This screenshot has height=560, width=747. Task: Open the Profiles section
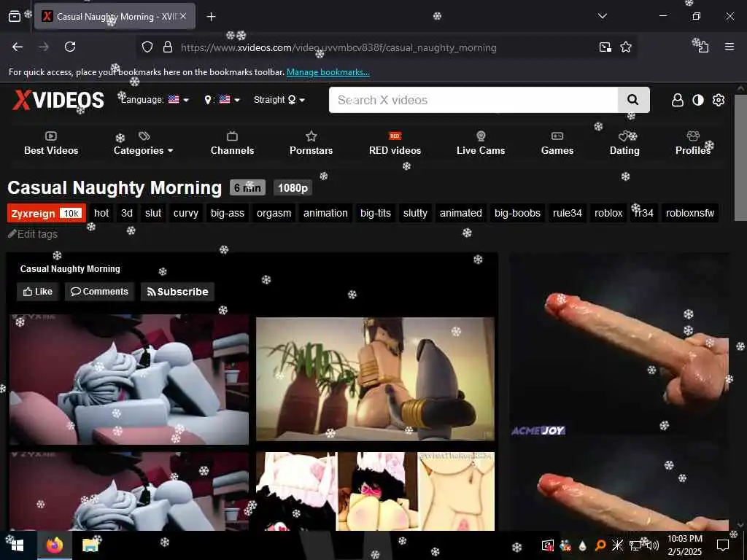693,144
